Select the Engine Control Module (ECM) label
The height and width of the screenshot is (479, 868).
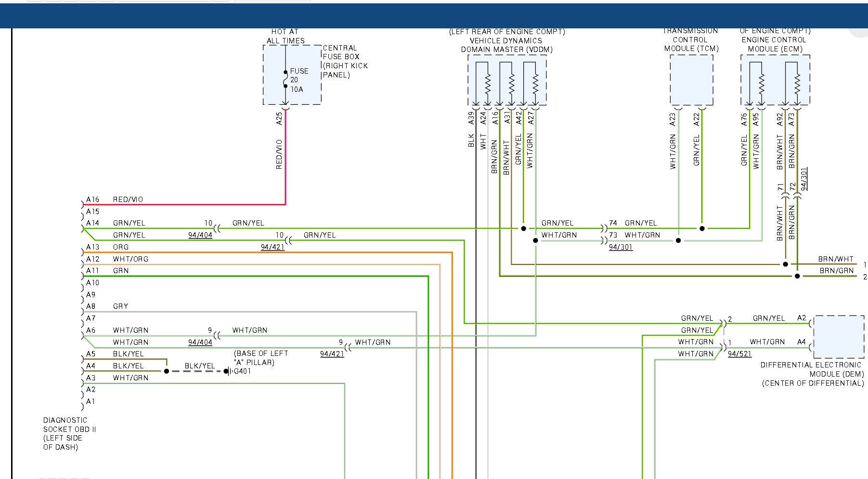tap(774, 44)
